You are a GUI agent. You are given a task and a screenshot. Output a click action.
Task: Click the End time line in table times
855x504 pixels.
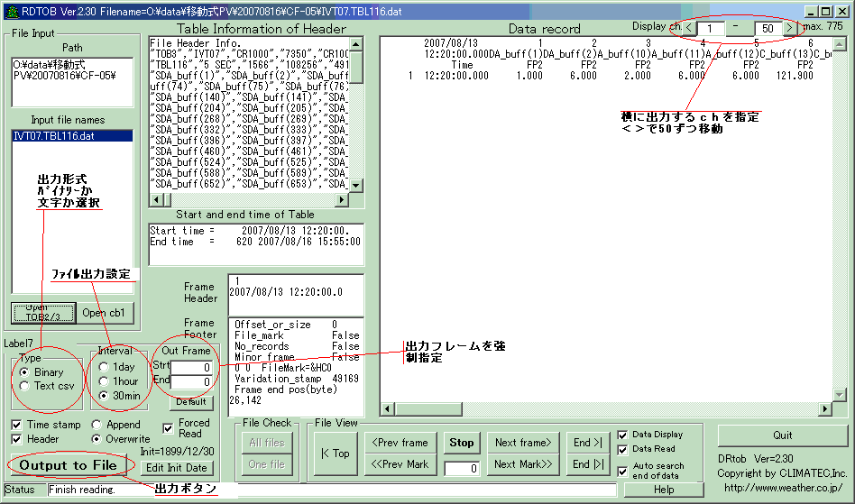click(x=255, y=242)
